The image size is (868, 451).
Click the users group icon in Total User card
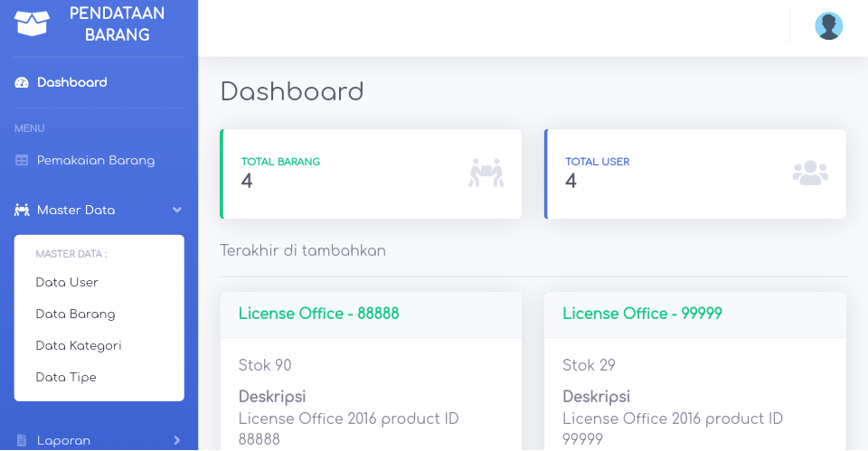pos(810,173)
